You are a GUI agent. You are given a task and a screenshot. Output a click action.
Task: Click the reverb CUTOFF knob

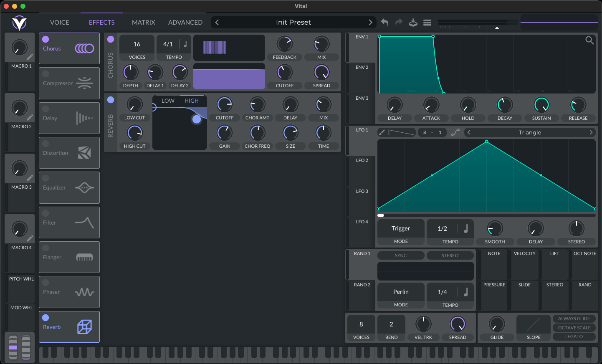225,104
